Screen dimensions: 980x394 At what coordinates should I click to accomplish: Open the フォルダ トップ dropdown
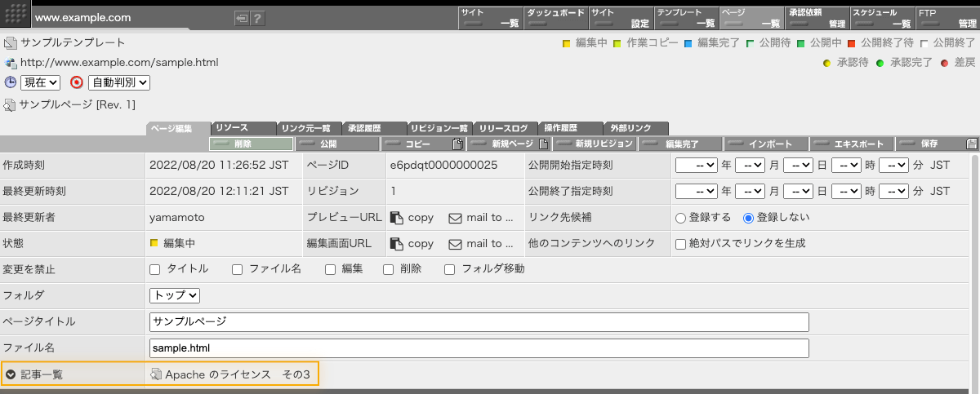click(175, 295)
